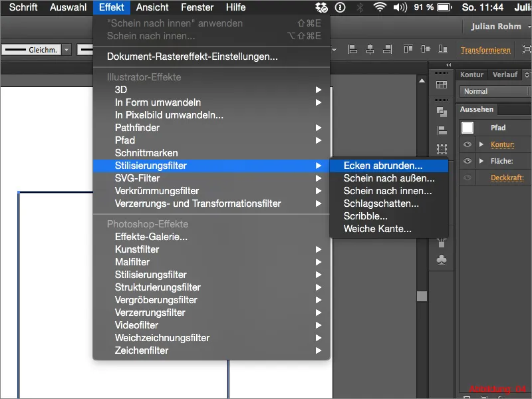This screenshot has width=532, height=399.
Task: Open the Auswahl menu
Action: pyautogui.click(x=68, y=7)
